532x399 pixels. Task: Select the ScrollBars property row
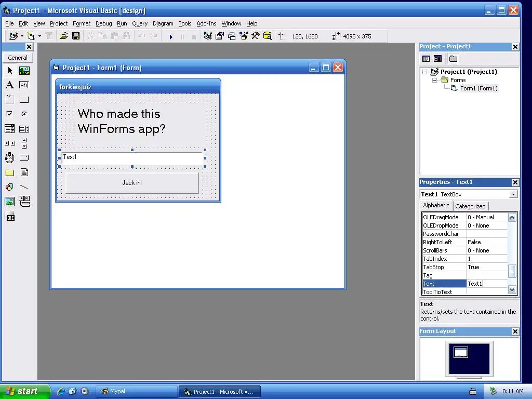[465, 250]
